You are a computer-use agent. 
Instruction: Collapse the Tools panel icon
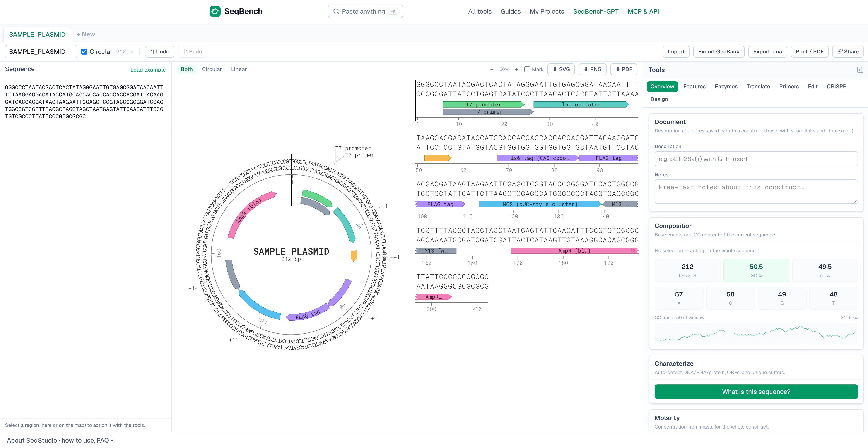860,70
